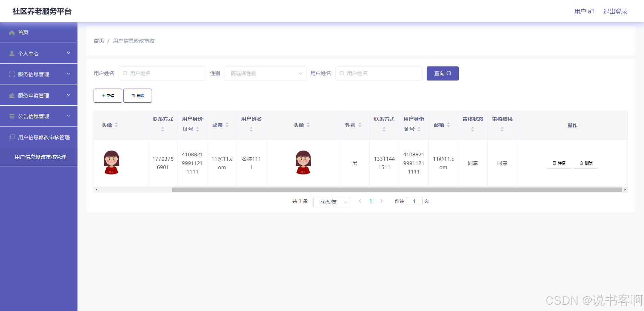The width and height of the screenshot is (644, 311).
Task: Go to next page with pagination arrow
Action: tap(381, 201)
